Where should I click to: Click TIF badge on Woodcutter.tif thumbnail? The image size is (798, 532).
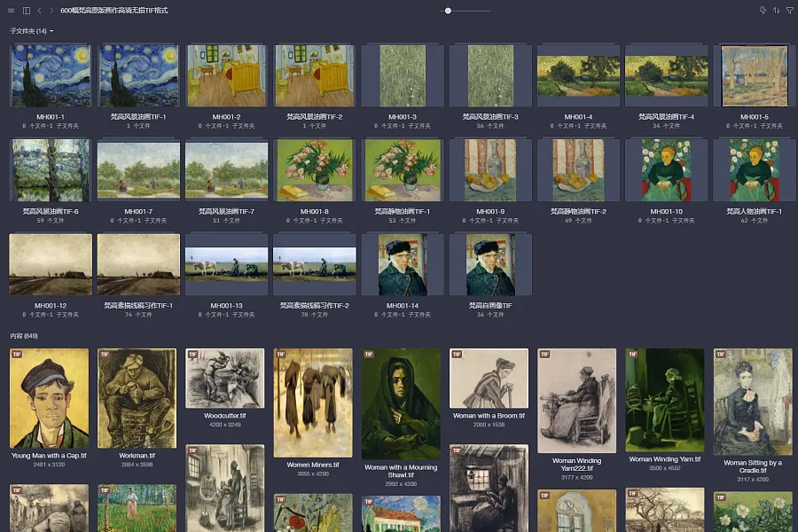(193, 355)
